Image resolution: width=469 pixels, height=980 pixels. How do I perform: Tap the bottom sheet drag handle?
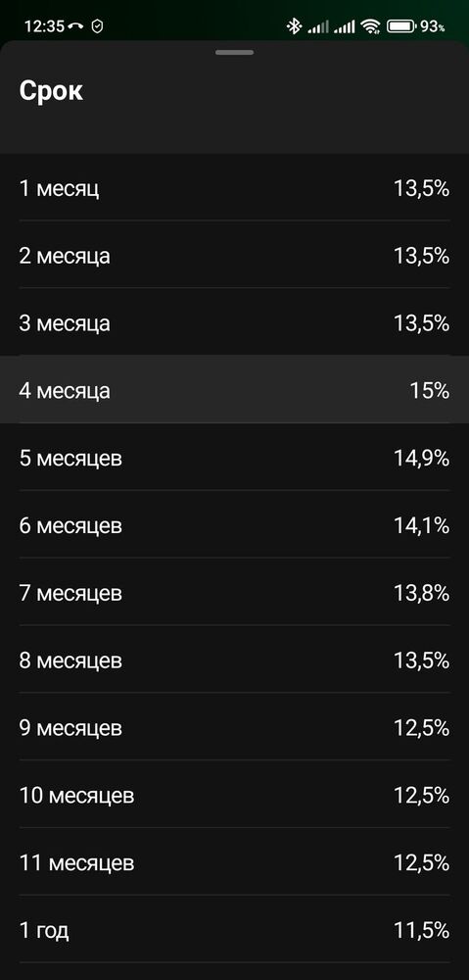click(x=234, y=53)
